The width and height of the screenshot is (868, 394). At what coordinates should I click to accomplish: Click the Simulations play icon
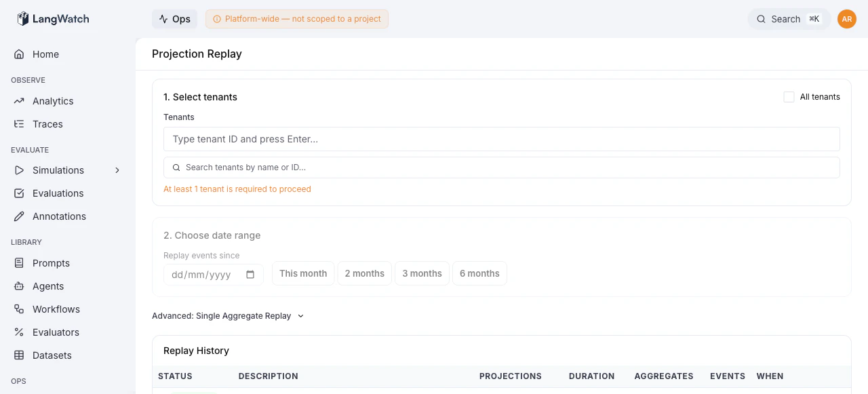19,170
